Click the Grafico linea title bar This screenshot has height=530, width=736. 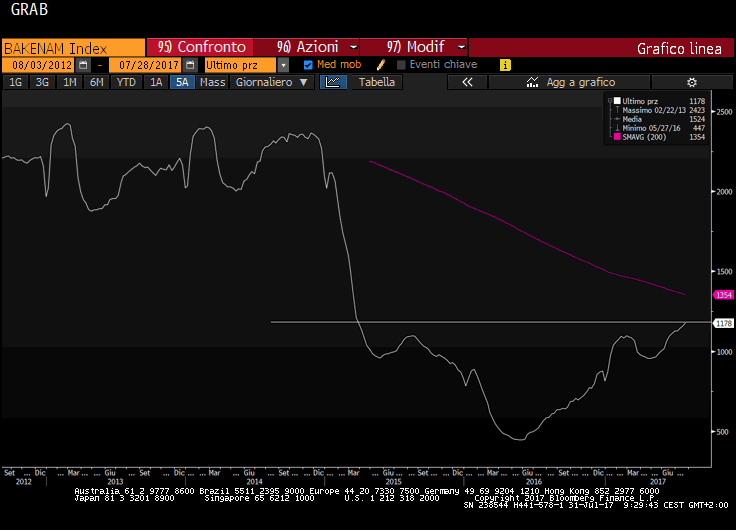pyautogui.click(x=601, y=47)
